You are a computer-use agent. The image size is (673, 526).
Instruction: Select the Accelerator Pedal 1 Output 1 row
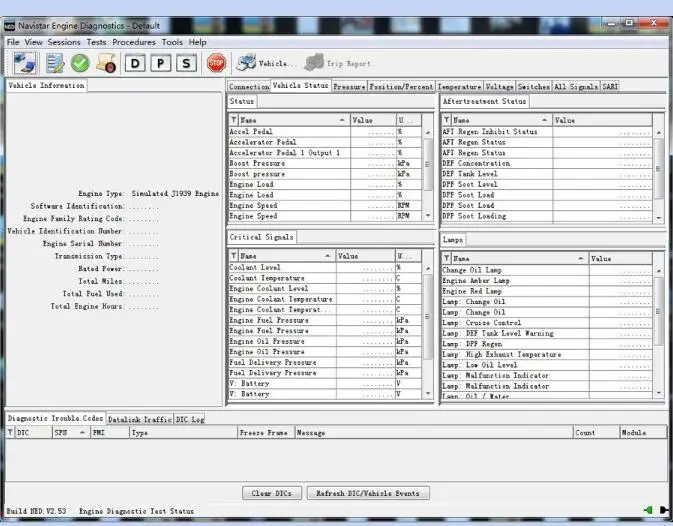coord(325,152)
